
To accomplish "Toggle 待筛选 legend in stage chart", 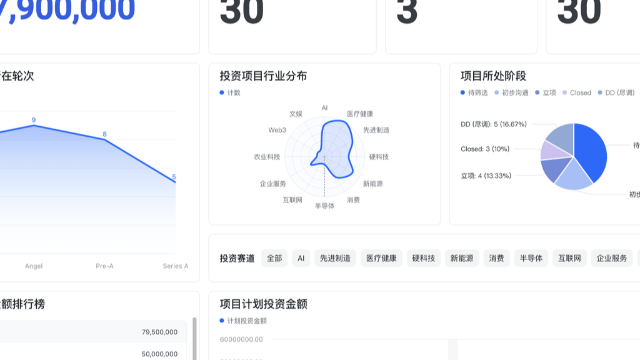I will 474,93.
